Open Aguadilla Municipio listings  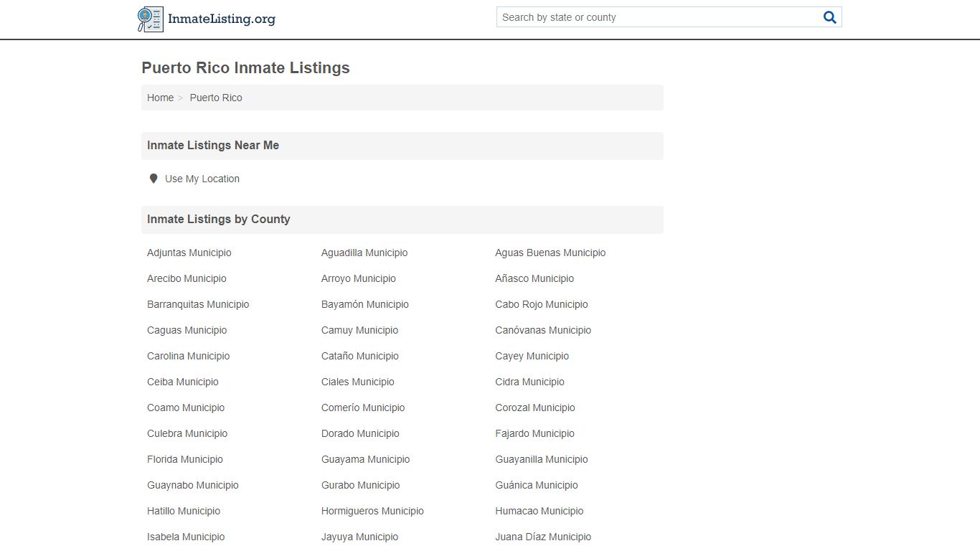[364, 253]
